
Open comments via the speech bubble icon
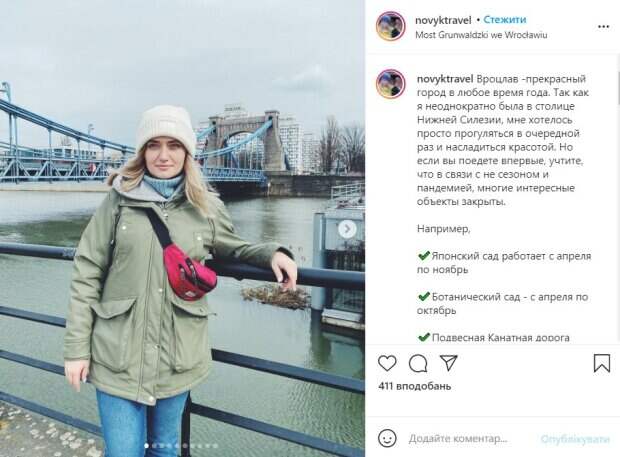[418, 363]
